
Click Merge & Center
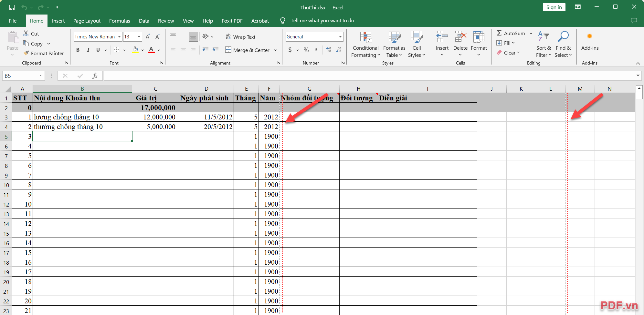click(x=247, y=50)
